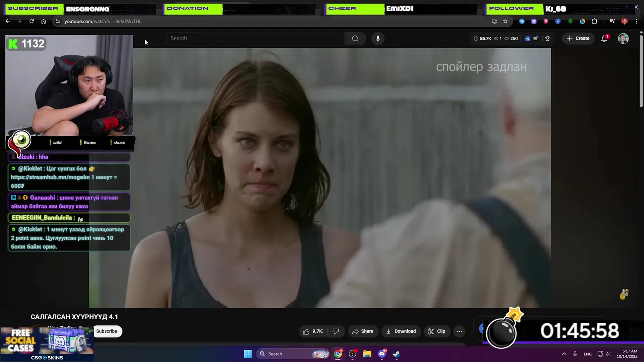Screen dimensions: 644x362
Task: Click the 55.7K clock stat
Action: pyautogui.click(x=482, y=38)
